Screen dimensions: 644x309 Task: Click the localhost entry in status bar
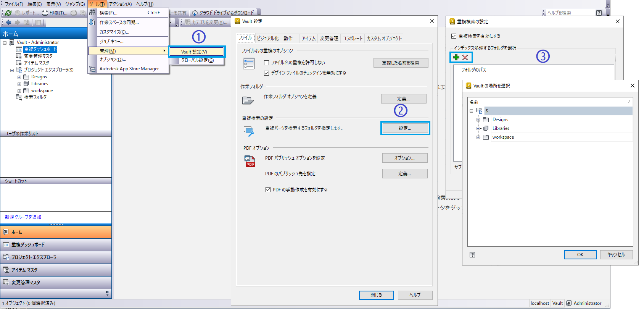(540, 303)
